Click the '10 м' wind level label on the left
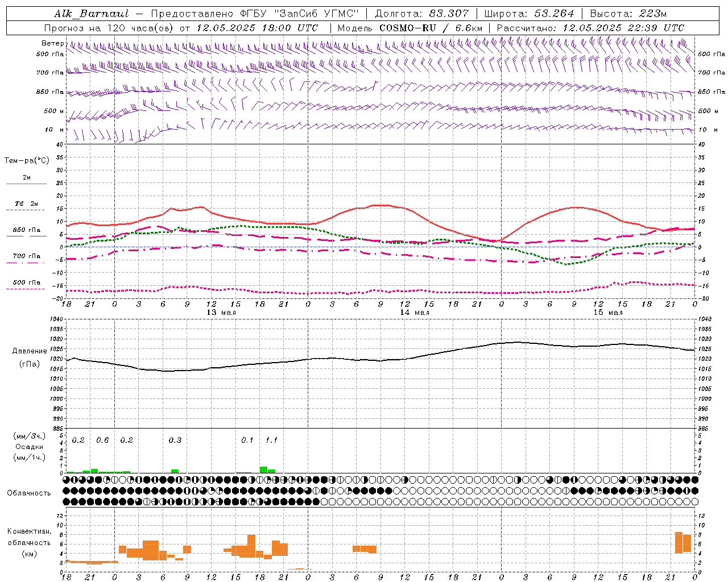Viewport: 728px width, 582px height. 55,130
